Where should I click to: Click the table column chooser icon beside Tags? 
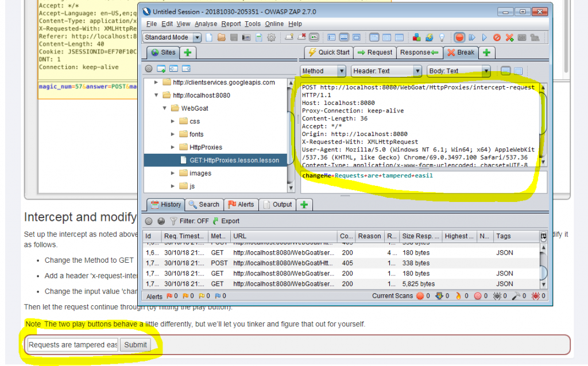pos(543,236)
